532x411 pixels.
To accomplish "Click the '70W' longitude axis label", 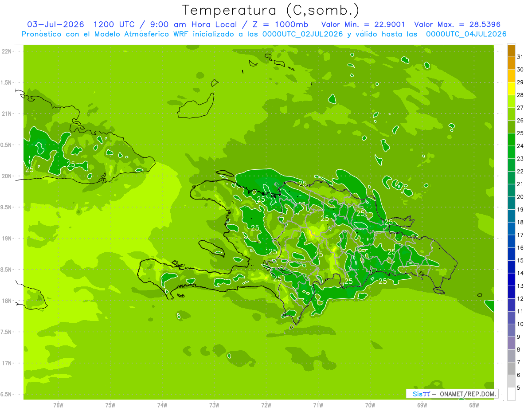I will (370, 405).
